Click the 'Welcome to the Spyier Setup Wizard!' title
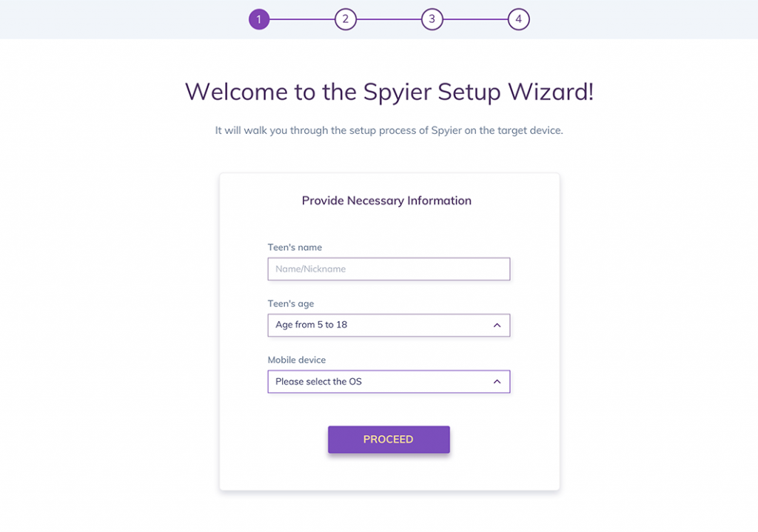The height and width of the screenshot is (532, 758). coord(389,92)
